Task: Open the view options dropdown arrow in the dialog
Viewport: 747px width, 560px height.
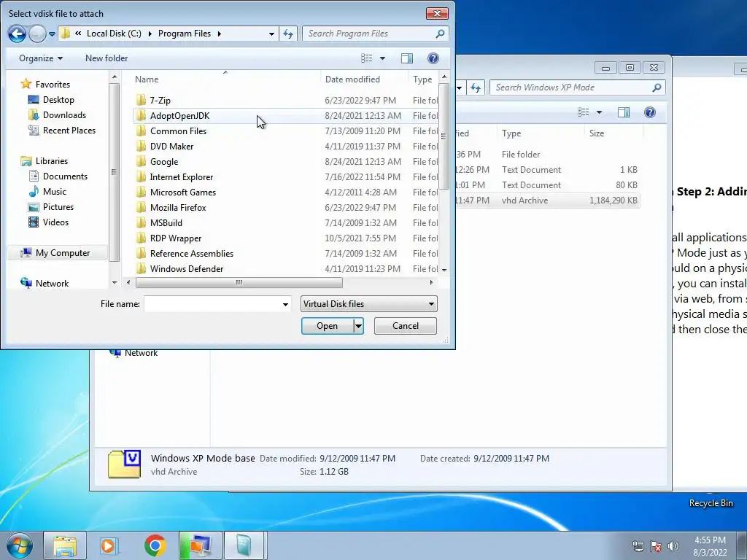Action: (382, 58)
